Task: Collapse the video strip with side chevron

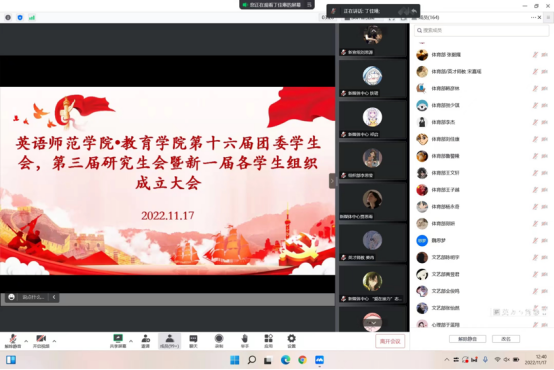Action: (x=332, y=181)
